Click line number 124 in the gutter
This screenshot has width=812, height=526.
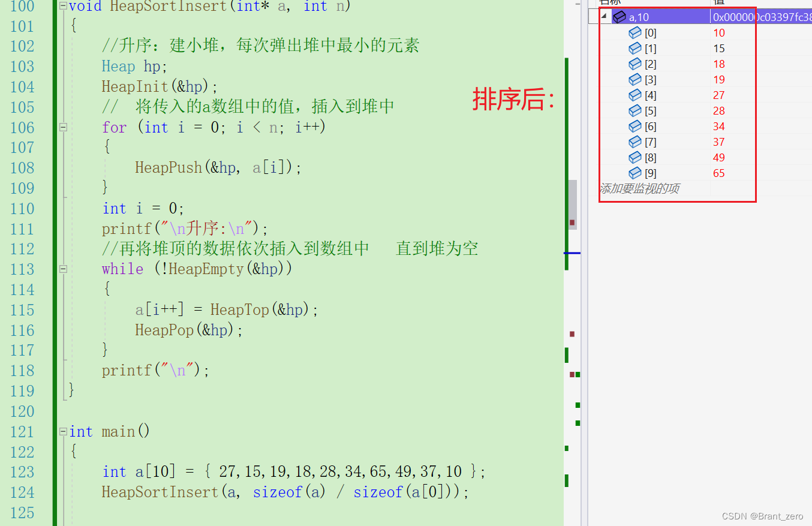[x=22, y=492]
